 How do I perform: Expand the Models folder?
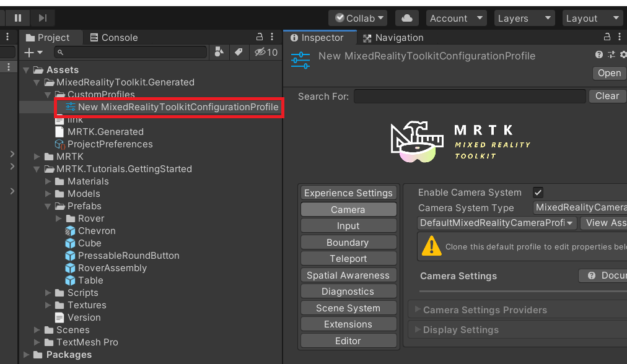pyautogui.click(x=48, y=194)
